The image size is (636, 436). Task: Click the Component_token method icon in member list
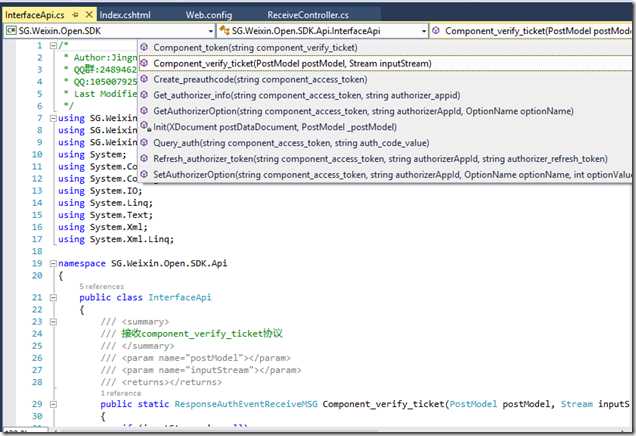(x=144, y=47)
